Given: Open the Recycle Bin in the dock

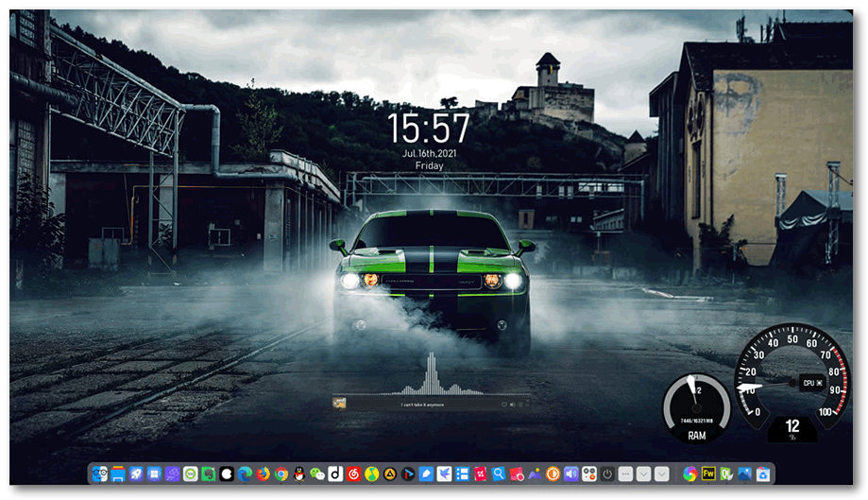Looking at the screenshot, I should point(762,474).
